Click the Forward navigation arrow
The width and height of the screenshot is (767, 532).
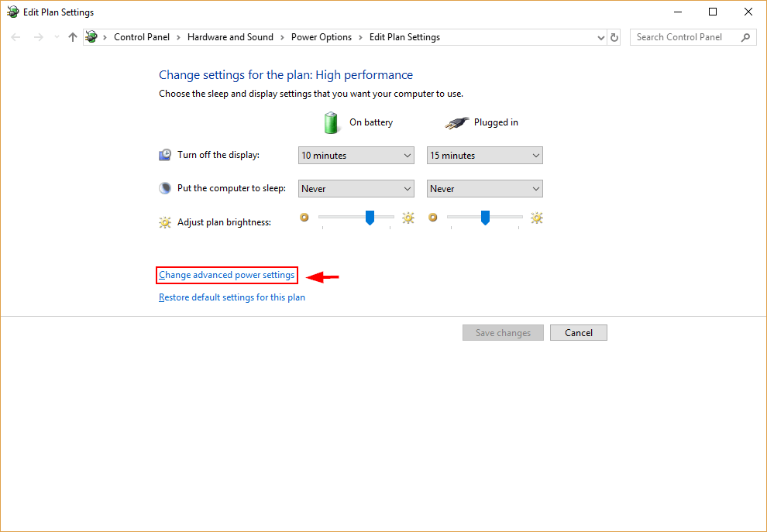(x=39, y=37)
